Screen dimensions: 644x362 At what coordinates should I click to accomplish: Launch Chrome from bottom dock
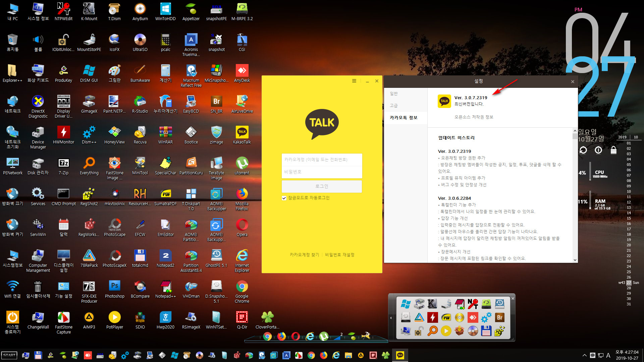click(x=267, y=336)
